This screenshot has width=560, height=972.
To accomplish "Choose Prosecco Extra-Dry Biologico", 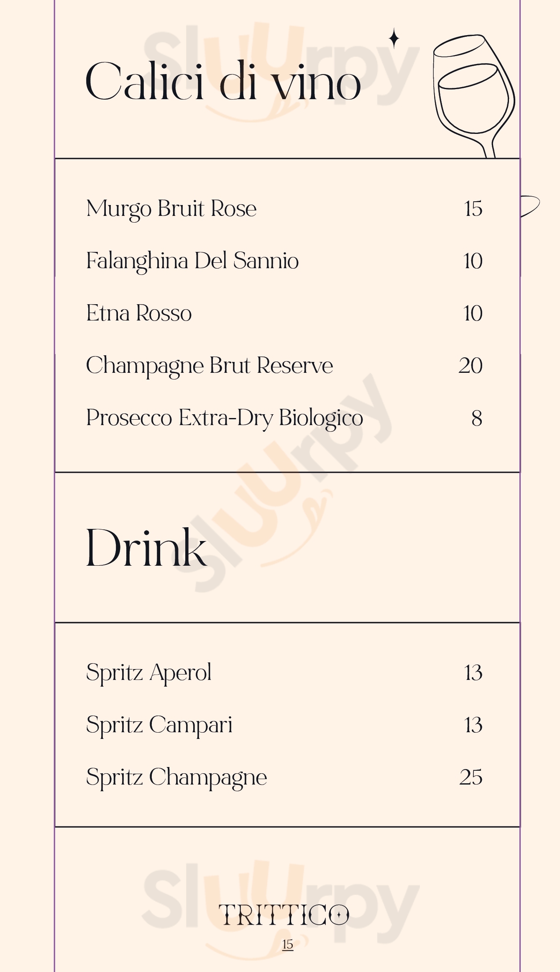I will coord(225,418).
